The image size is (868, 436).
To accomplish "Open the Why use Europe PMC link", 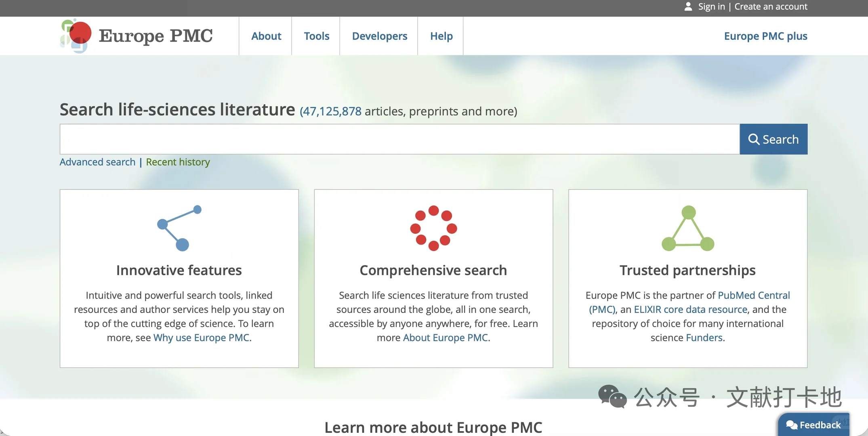I will (x=201, y=337).
